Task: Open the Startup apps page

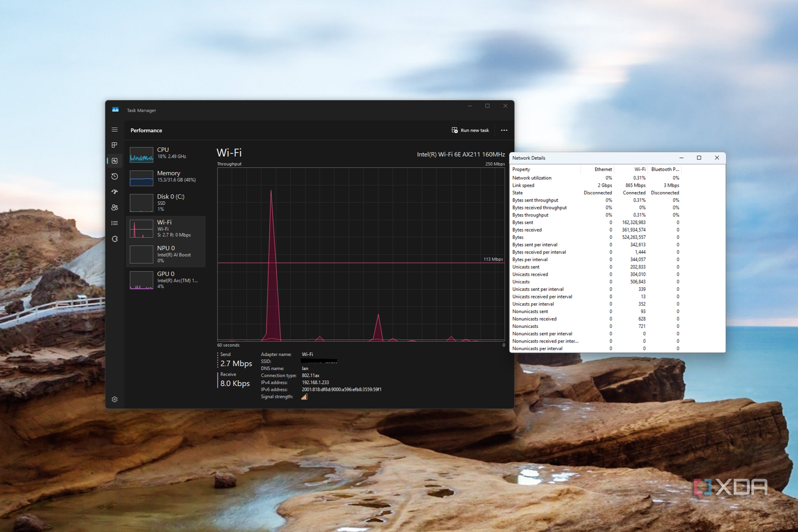Action: 114,192
